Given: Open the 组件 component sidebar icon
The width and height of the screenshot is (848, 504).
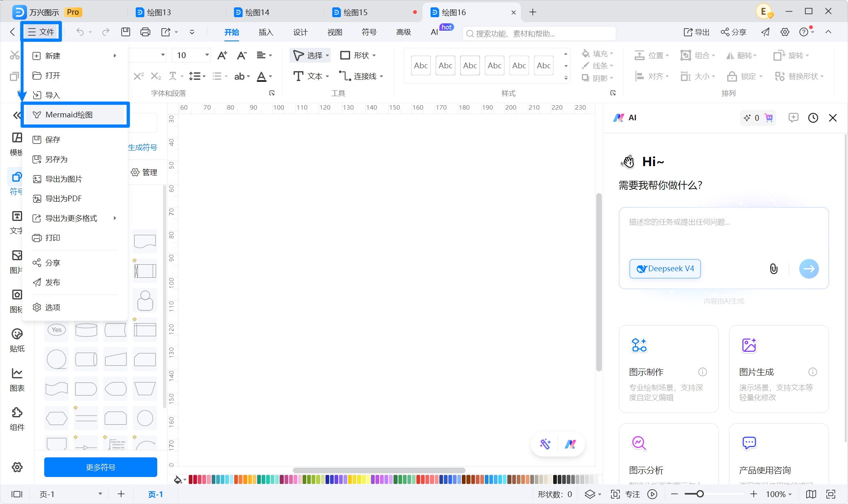Looking at the screenshot, I should click(17, 418).
